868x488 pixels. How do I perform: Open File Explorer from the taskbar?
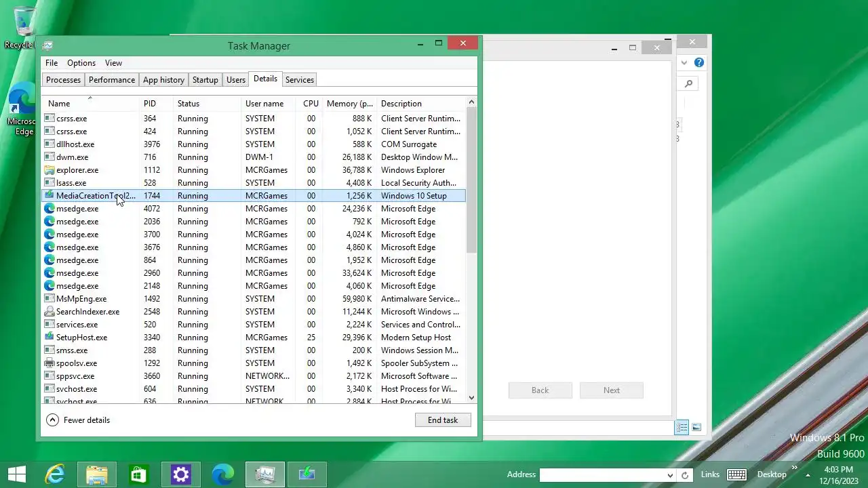coord(97,474)
